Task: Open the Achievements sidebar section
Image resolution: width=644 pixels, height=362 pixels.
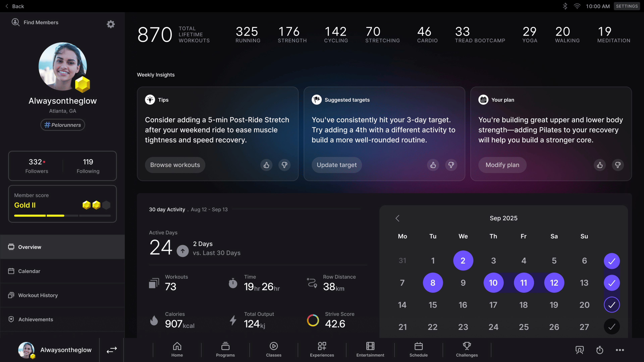Action: [x=36, y=319]
